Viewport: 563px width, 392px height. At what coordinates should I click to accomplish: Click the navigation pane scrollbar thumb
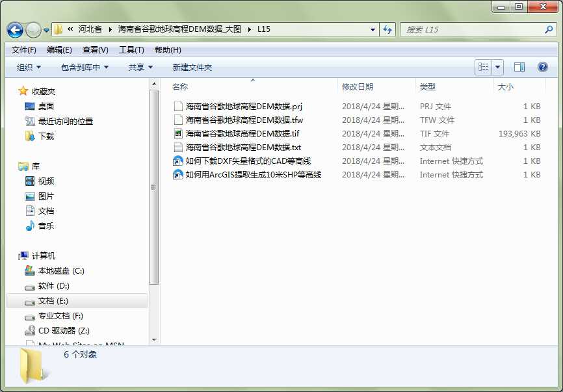(x=154, y=187)
